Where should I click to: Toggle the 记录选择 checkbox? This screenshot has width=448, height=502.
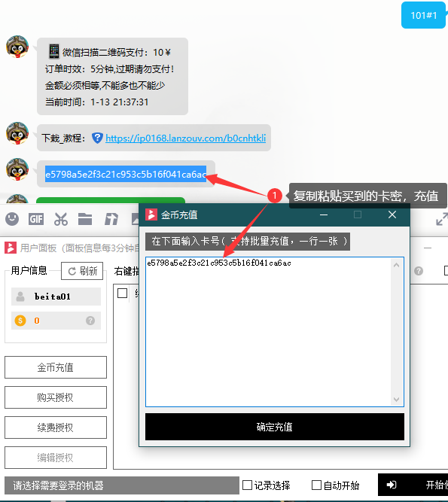click(247, 485)
